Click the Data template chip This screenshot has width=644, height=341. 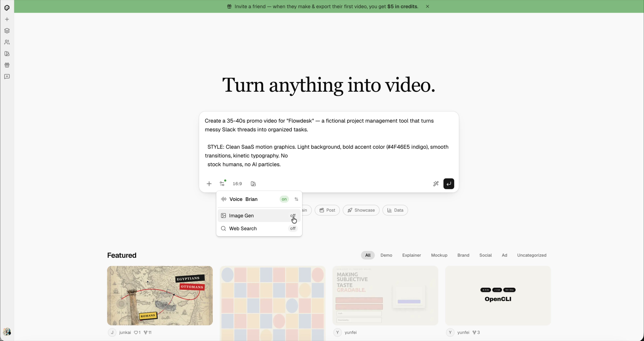(395, 210)
